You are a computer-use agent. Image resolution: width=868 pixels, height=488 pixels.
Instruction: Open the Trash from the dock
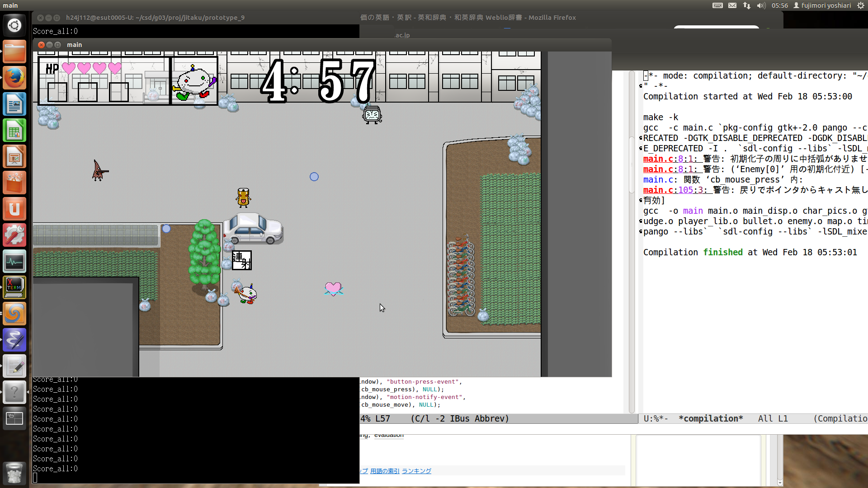(14, 473)
